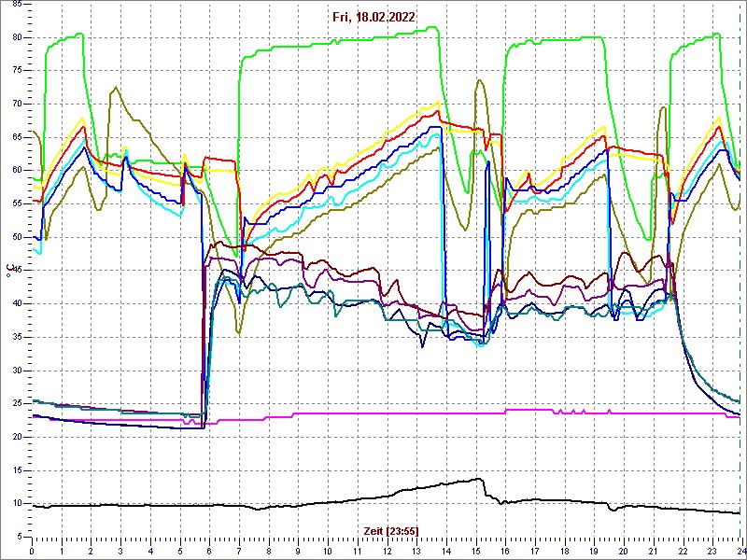Click hour 6 on the time axis

[209, 551]
